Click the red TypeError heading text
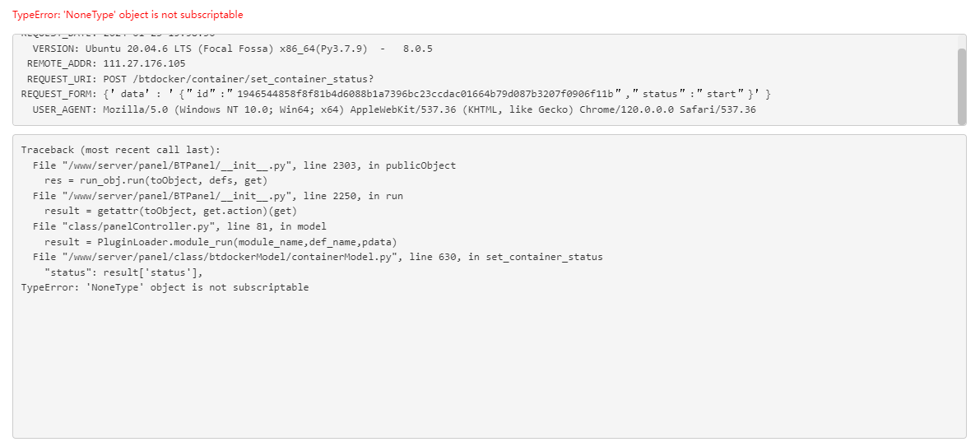Viewport: 980px width, 442px height. pos(128,14)
